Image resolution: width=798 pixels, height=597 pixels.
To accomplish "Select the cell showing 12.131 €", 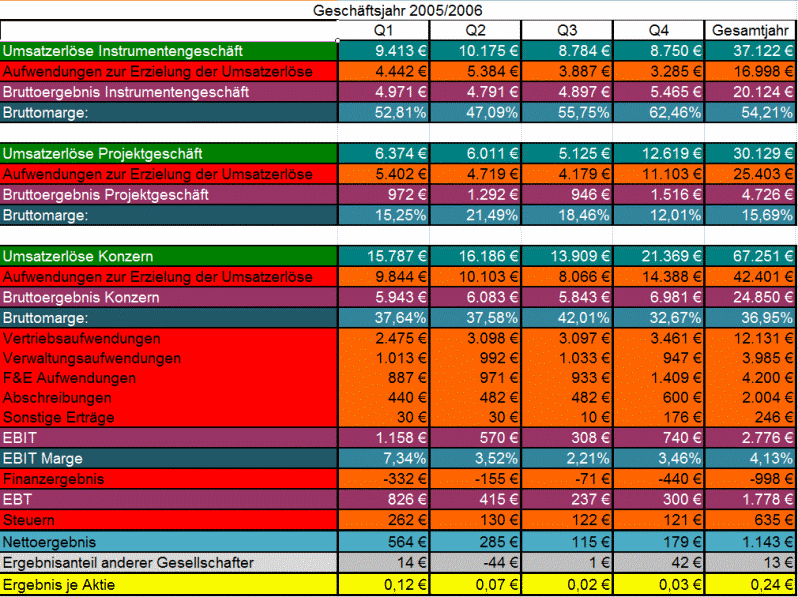I will coord(751,338).
